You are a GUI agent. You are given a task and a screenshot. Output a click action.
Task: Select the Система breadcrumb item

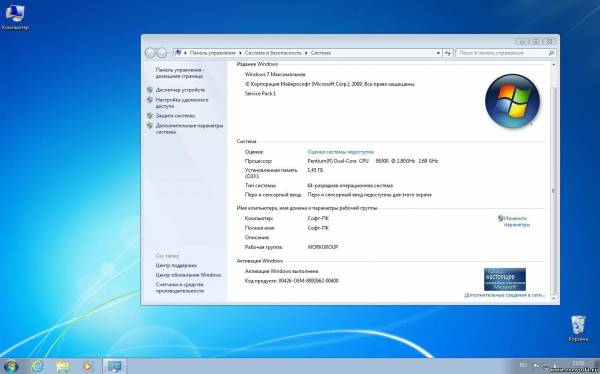(x=321, y=53)
